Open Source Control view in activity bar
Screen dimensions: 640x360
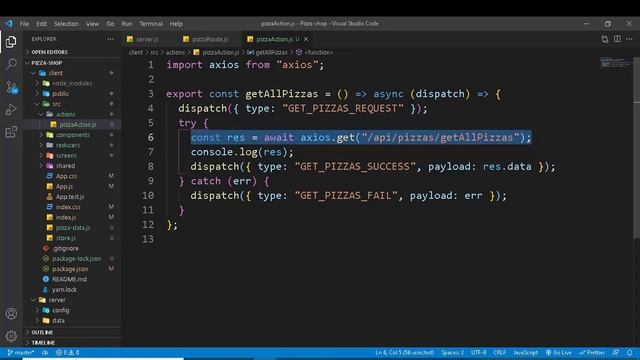(11, 87)
